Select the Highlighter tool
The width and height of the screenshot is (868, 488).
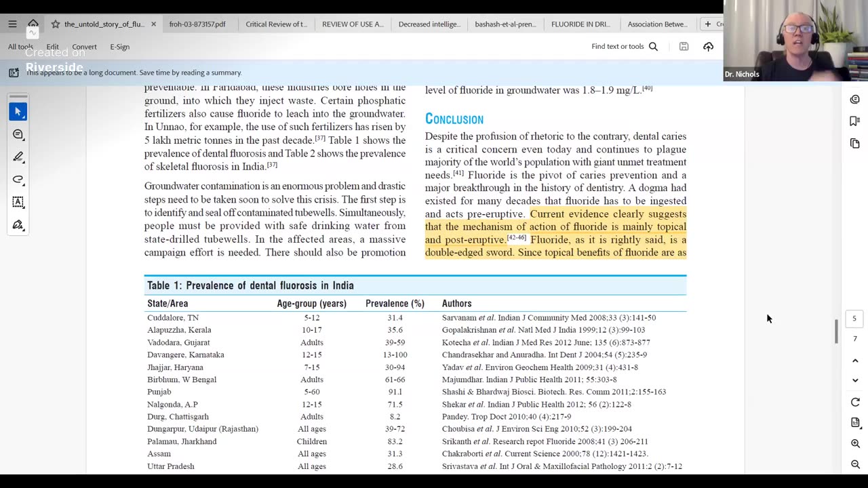pos(18,157)
